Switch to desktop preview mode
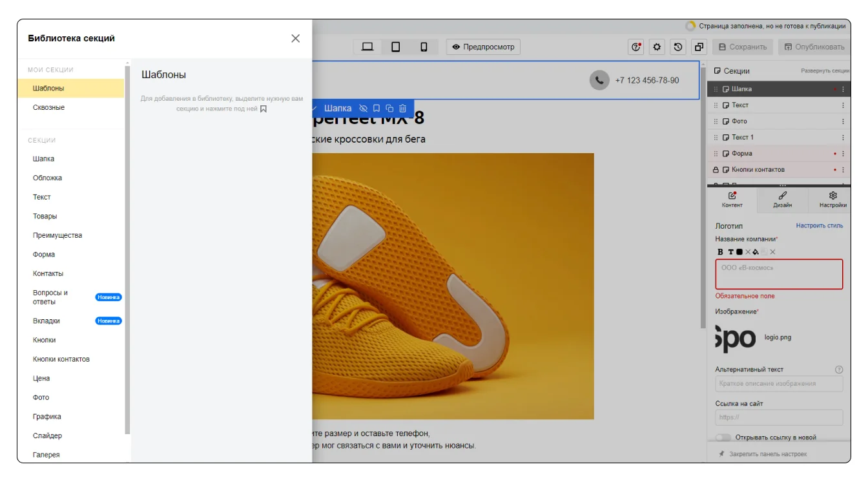 [x=367, y=47]
